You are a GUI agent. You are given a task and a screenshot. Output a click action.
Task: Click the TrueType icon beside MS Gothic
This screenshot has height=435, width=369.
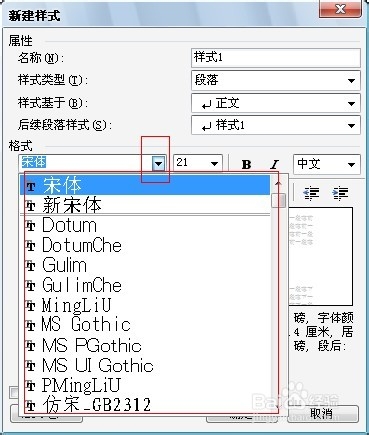tap(31, 326)
